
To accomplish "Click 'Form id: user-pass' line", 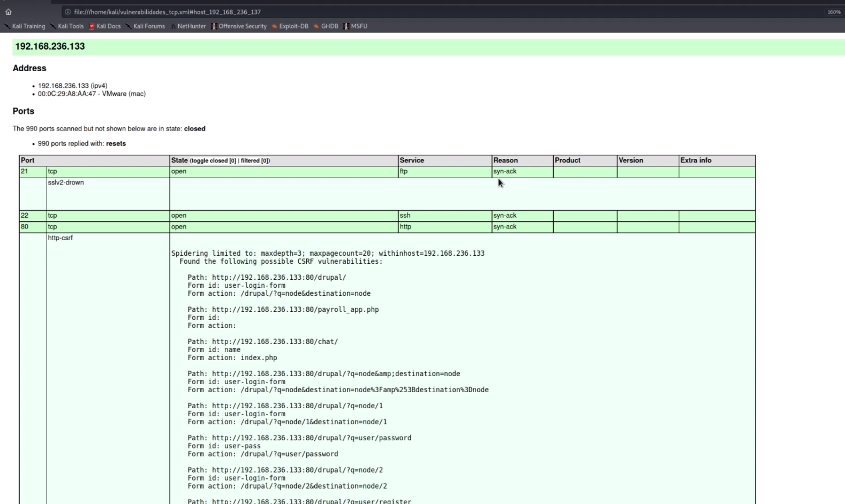I will click(224, 446).
